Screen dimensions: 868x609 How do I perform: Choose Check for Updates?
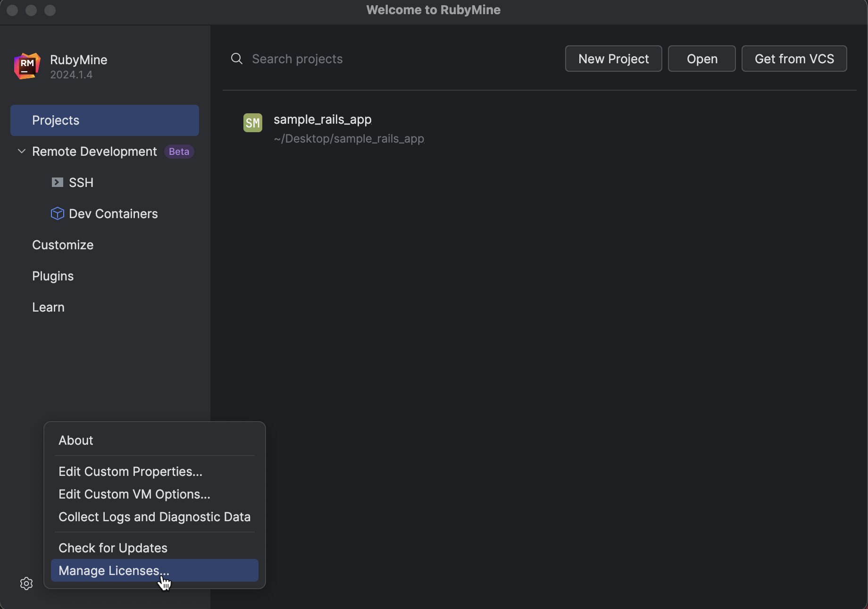pyautogui.click(x=113, y=548)
